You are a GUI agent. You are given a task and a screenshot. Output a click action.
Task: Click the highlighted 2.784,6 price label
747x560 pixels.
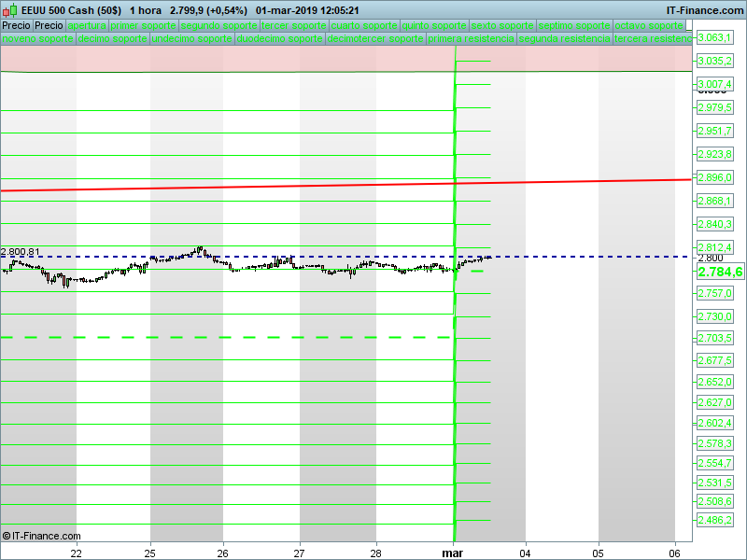pyautogui.click(x=720, y=272)
